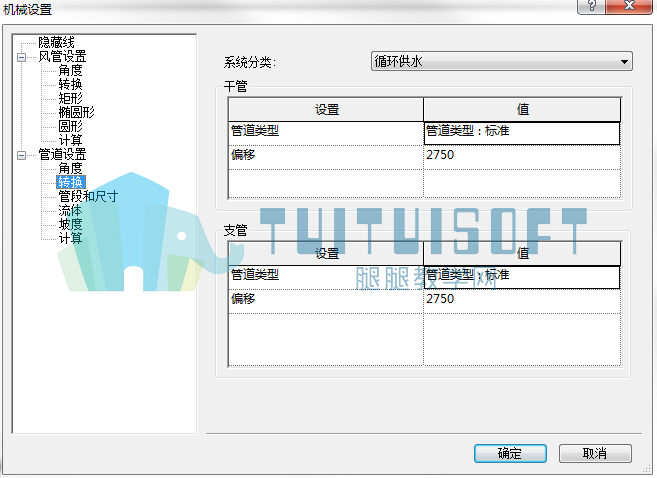Select 隐藏线 in the settings tree
This screenshot has height=478, width=657.
click(56, 42)
